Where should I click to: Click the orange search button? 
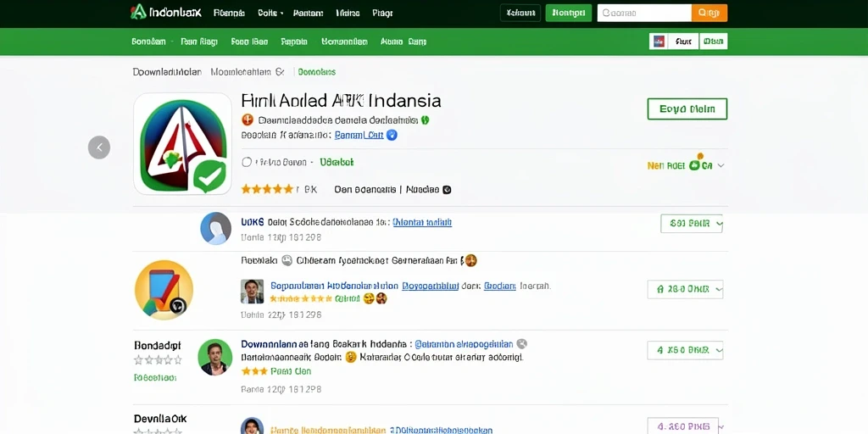[709, 13]
